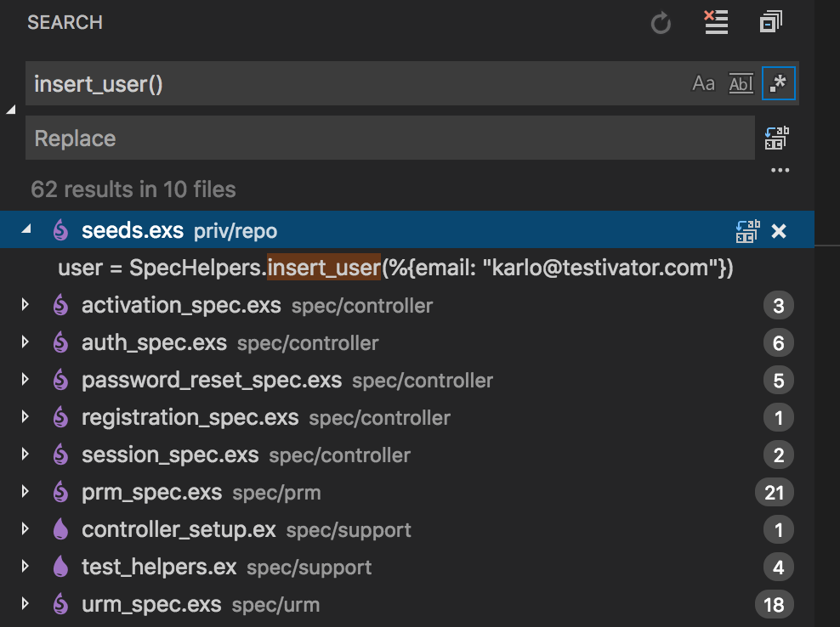Screen dimensions: 840x627
Task: Expand activation_spec.exs results
Action: point(26,305)
